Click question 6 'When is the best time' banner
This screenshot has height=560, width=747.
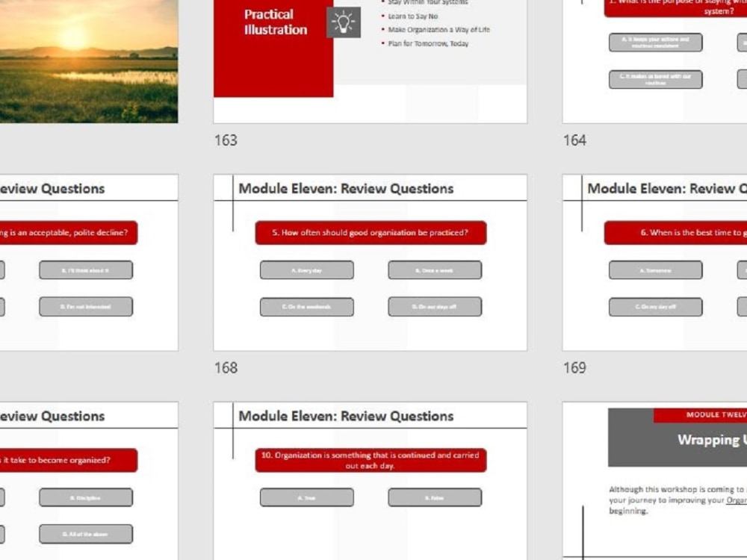pyautogui.click(x=675, y=233)
